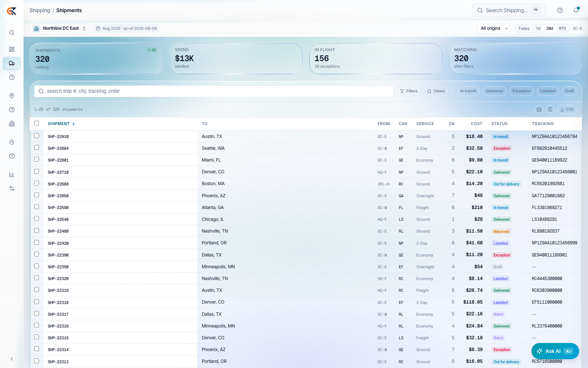Switch table density with rows icon
The image size is (588, 368).
539,109
